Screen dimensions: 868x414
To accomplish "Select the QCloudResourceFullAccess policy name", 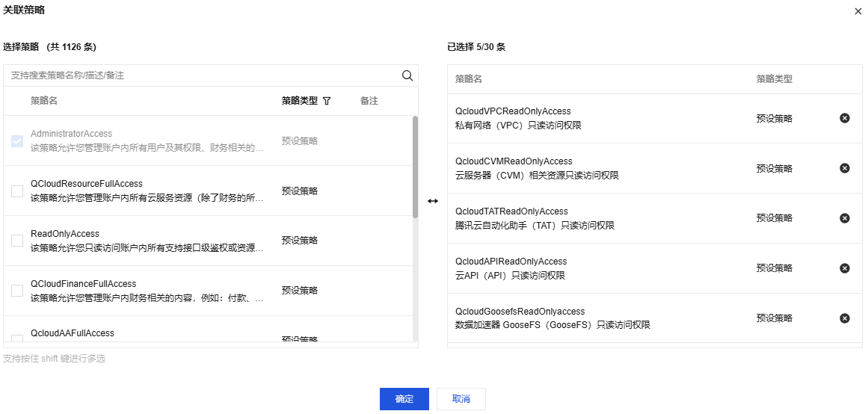I will coord(87,183).
